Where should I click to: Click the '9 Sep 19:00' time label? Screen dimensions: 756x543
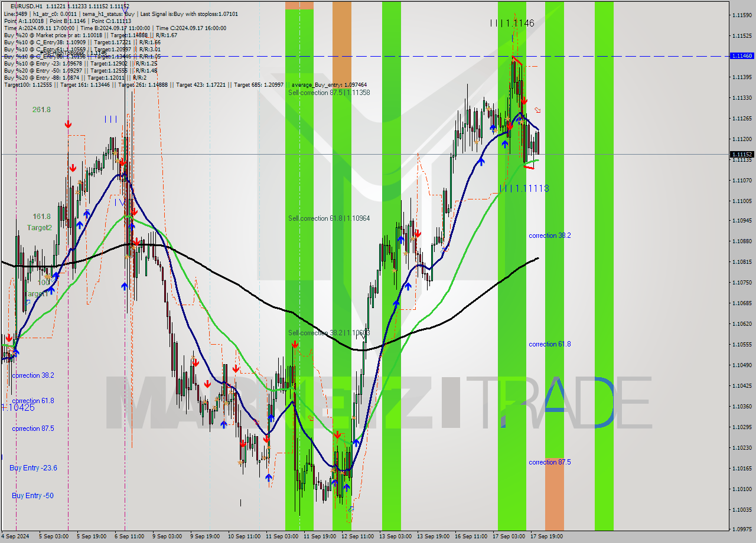tap(205, 537)
